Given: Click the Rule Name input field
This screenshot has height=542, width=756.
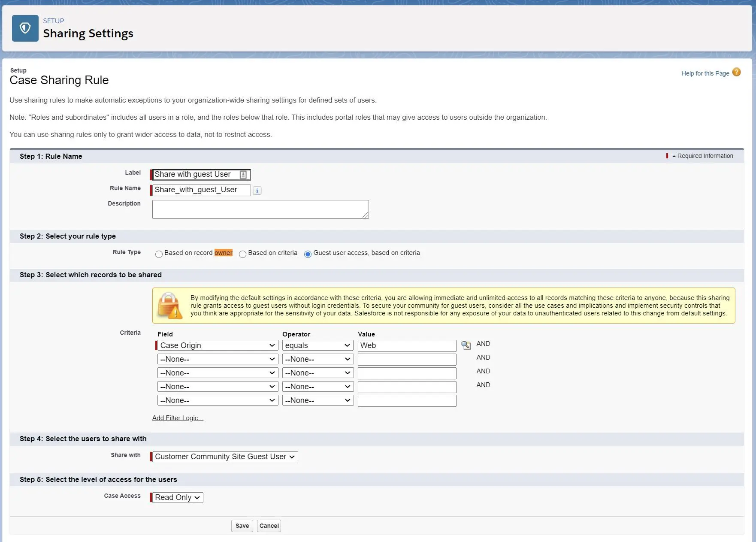Looking at the screenshot, I should coord(201,190).
